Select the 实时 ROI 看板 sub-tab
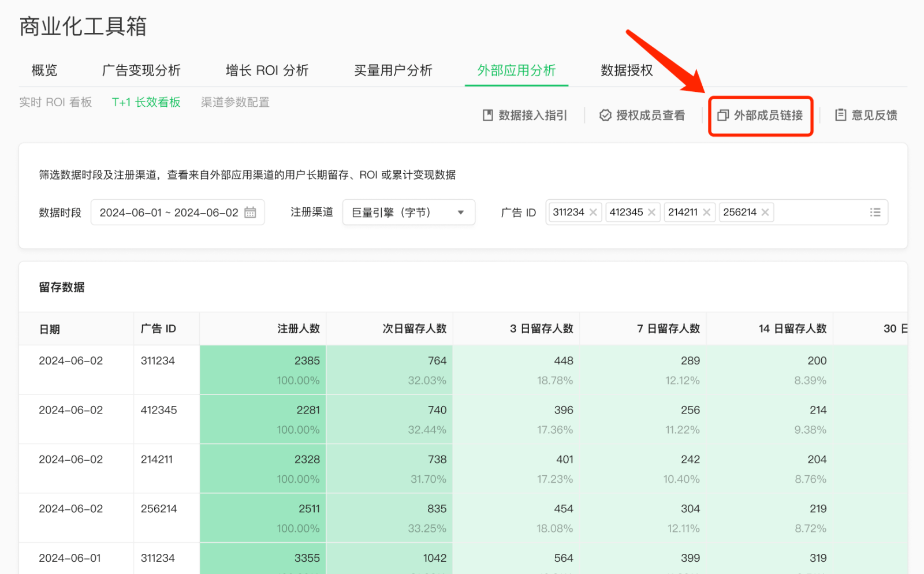Screen dimensions: 924x574 (x=55, y=102)
